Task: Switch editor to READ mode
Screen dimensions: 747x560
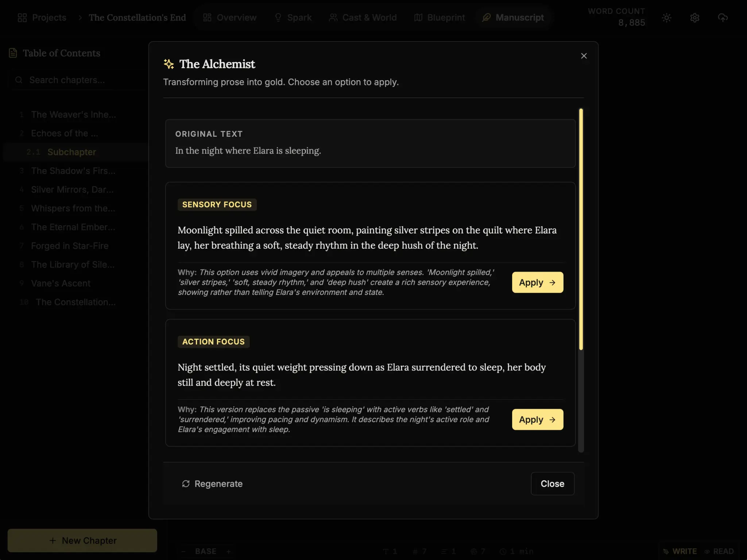Action: point(723,551)
